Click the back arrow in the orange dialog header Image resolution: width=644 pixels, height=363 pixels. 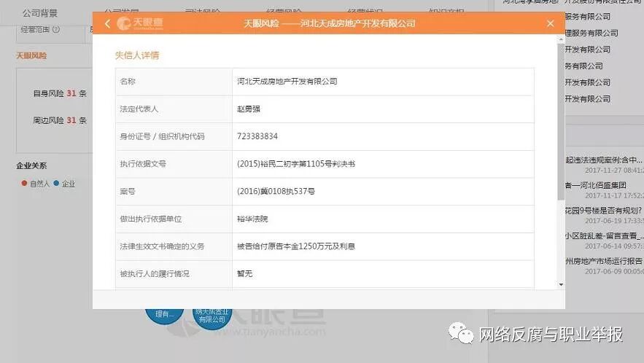[108, 24]
